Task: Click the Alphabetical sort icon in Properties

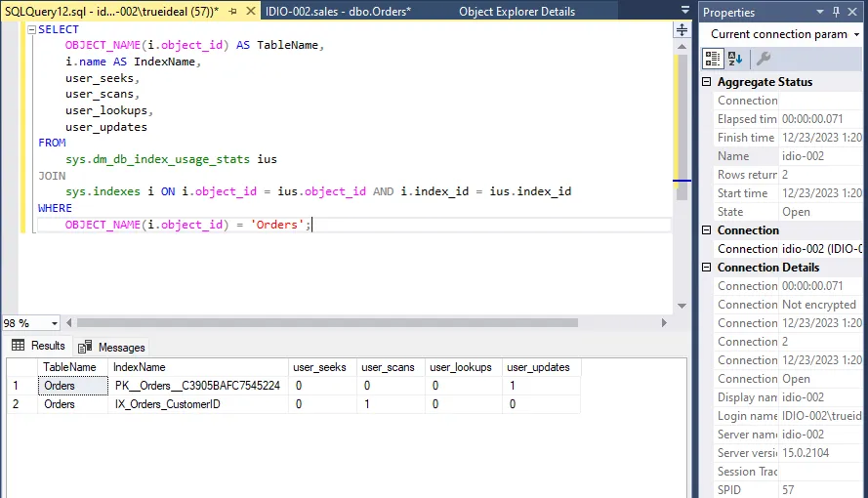Action: [x=736, y=59]
